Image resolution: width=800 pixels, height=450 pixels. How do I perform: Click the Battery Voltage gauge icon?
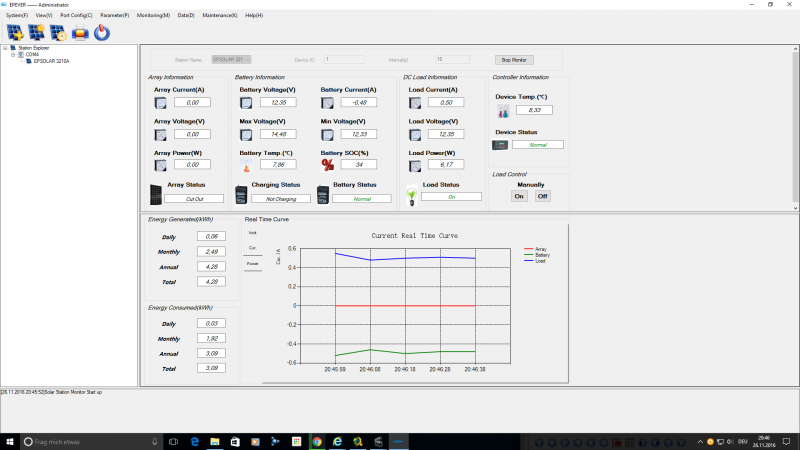(x=246, y=103)
